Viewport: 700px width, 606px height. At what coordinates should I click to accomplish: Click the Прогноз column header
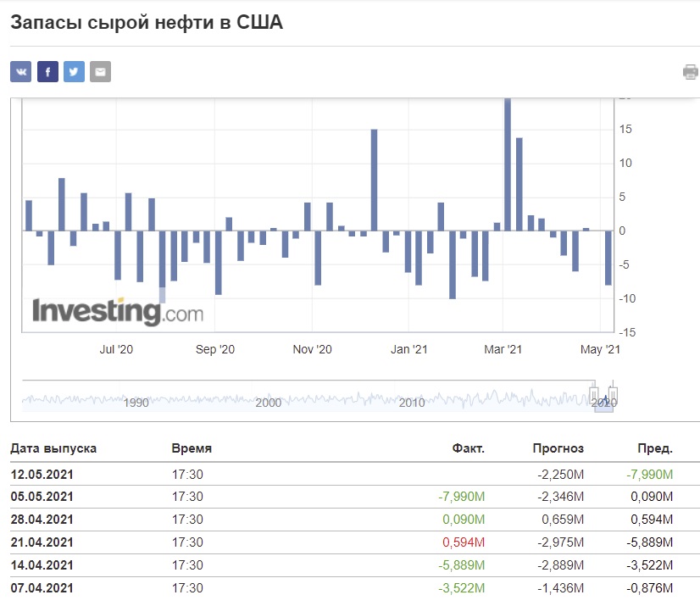coord(558,448)
